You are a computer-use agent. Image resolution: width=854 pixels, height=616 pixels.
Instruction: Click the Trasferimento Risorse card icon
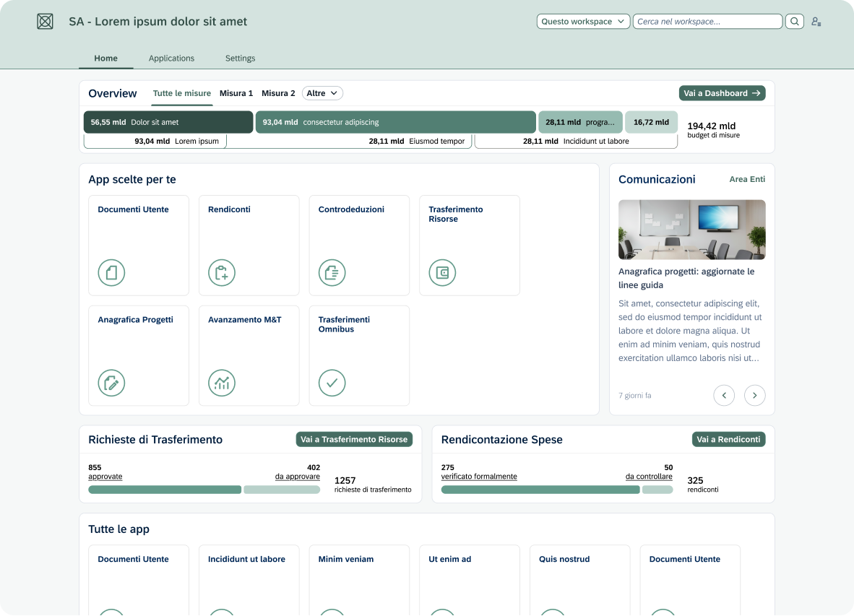pos(442,272)
